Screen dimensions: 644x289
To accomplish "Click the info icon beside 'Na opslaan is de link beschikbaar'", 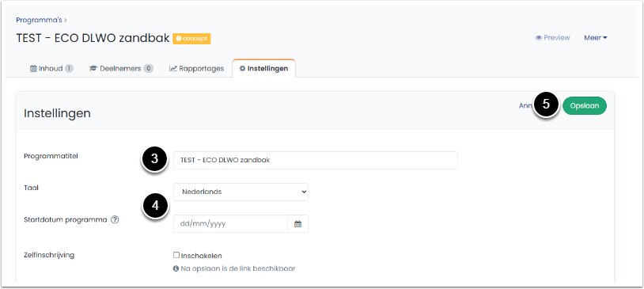I will 176,269.
